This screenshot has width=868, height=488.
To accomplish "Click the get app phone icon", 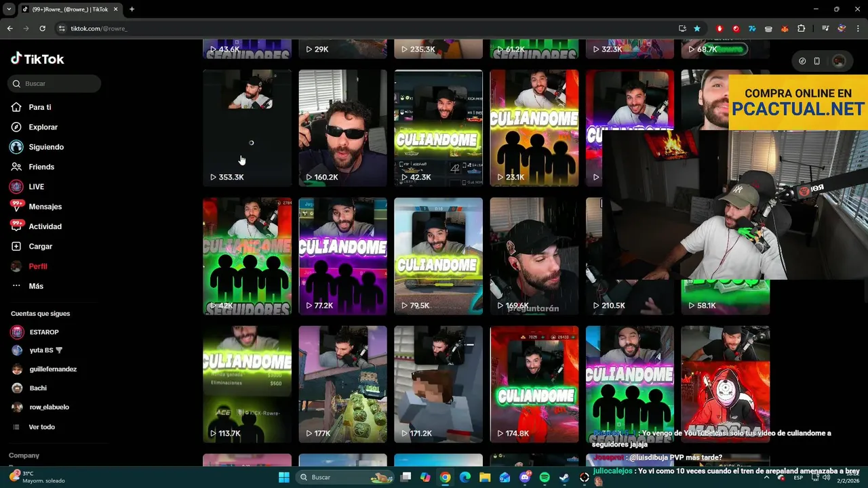I will coord(816,61).
